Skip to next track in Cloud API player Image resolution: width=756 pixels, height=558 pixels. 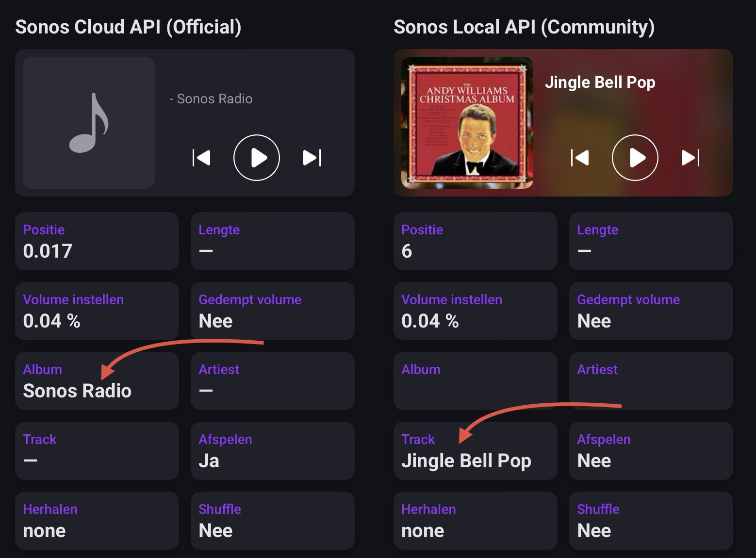point(312,158)
